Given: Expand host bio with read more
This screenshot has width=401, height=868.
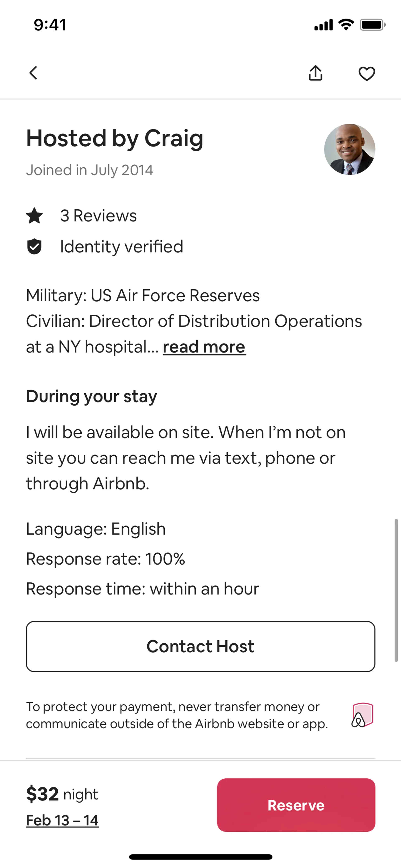Looking at the screenshot, I should tap(204, 347).
